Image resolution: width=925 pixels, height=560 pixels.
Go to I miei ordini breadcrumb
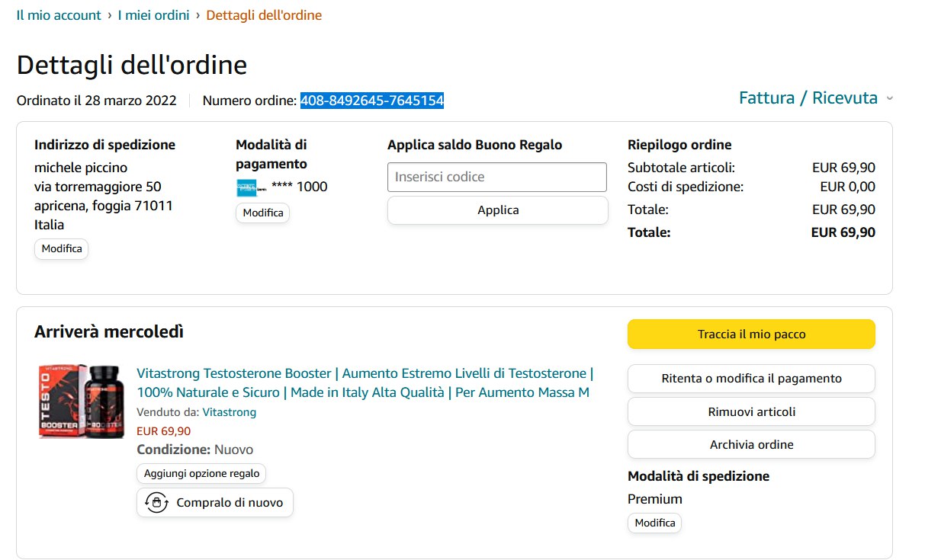[153, 15]
